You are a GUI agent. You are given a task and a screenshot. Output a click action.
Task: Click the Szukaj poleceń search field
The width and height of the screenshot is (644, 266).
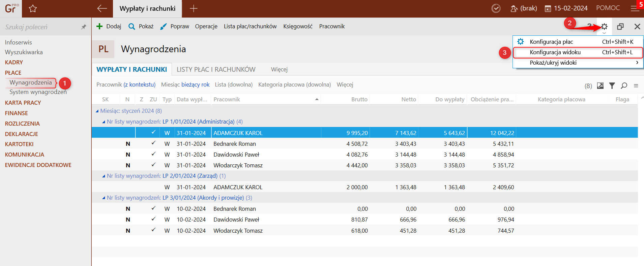pyautogui.click(x=40, y=27)
